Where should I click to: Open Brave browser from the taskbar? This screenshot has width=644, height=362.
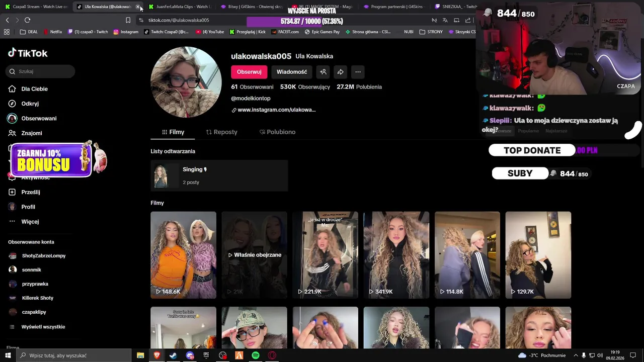point(156,355)
